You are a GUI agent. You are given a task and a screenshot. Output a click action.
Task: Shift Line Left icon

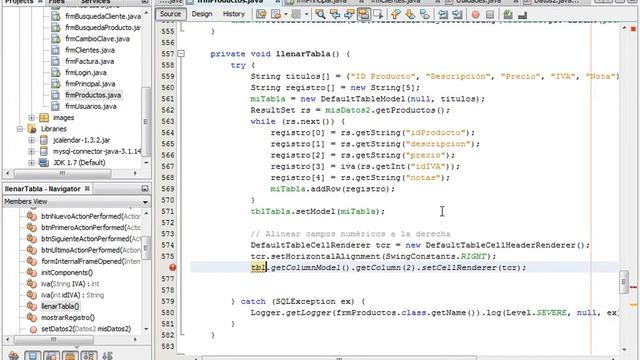pyautogui.click(x=443, y=15)
